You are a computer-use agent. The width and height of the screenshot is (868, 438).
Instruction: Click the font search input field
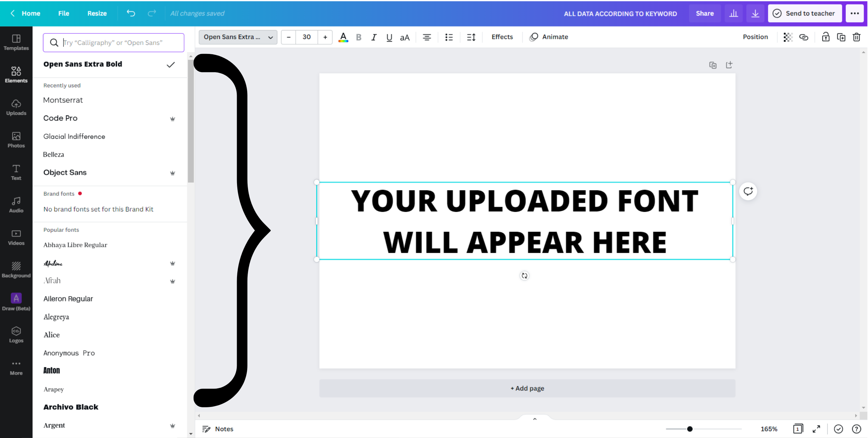coord(114,43)
